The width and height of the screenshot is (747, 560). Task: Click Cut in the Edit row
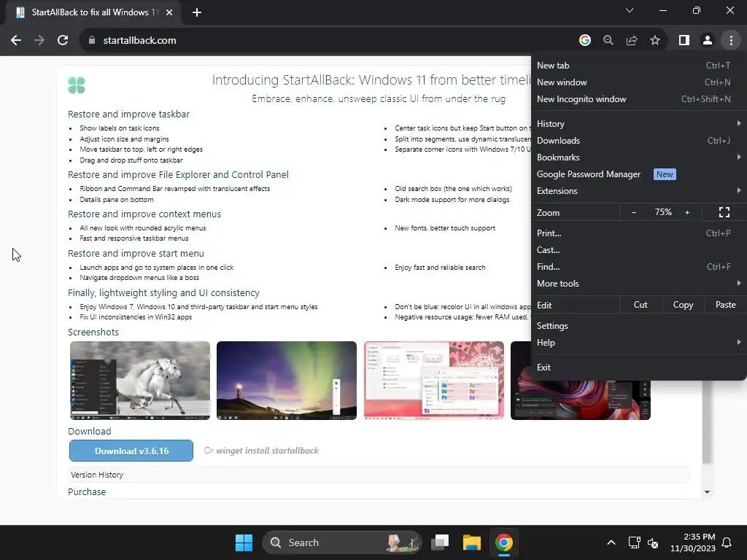[640, 305]
